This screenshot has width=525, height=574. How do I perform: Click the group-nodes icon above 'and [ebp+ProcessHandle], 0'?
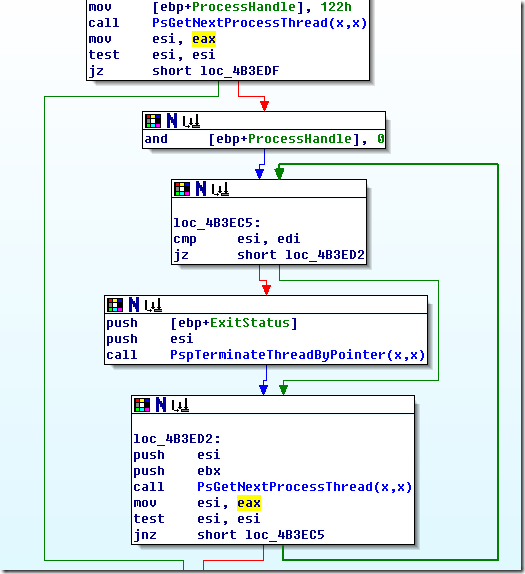click(191, 121)
